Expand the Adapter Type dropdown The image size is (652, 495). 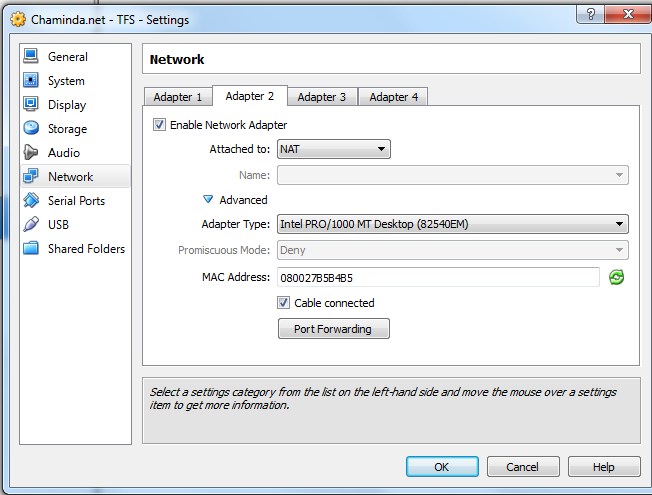click(453, 224)
